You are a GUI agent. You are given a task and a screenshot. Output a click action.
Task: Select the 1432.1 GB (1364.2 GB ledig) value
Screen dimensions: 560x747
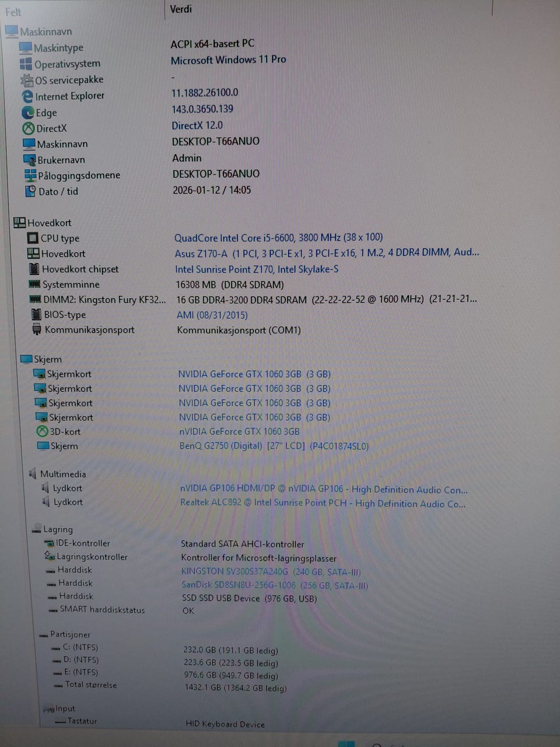(236, 688)
